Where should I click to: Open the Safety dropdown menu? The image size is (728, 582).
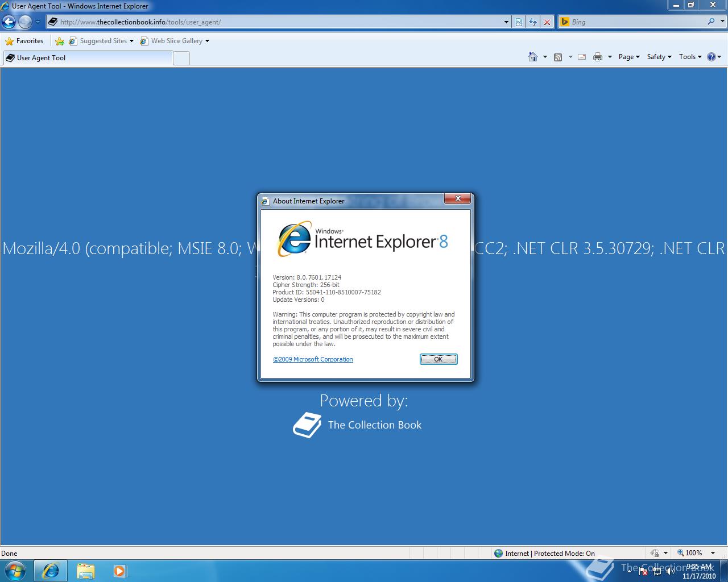point(658,57)
